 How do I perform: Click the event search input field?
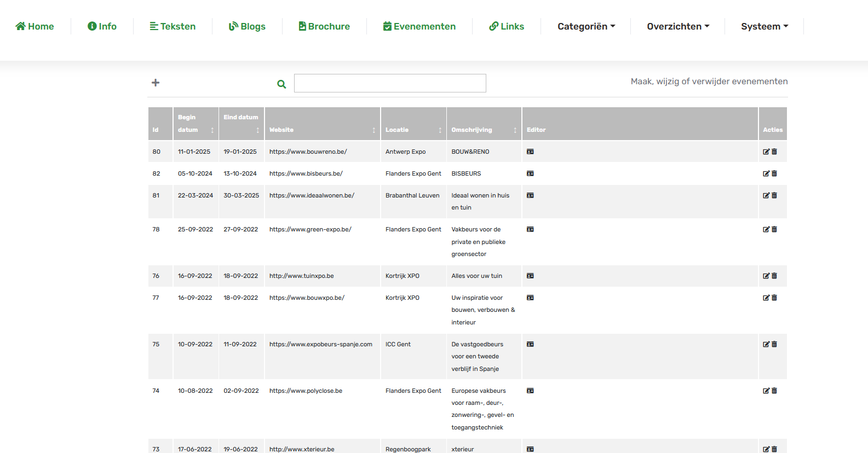pyautogui.click(x=390, y=83)
